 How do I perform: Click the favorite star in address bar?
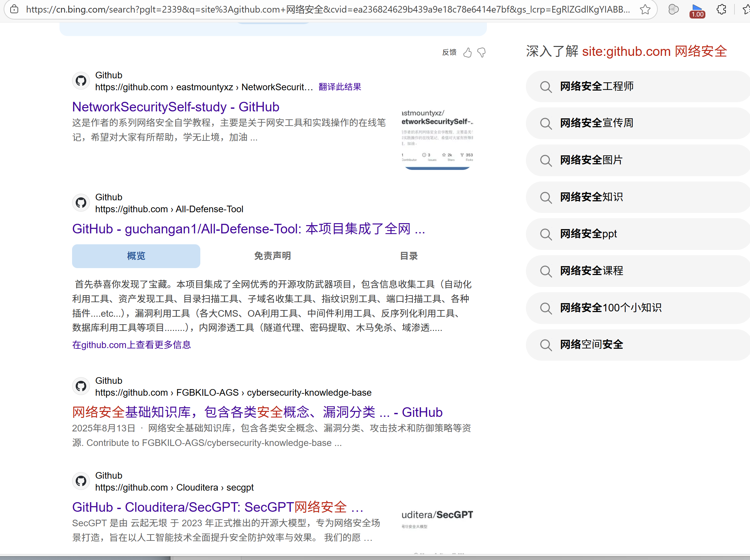point(645,10)
